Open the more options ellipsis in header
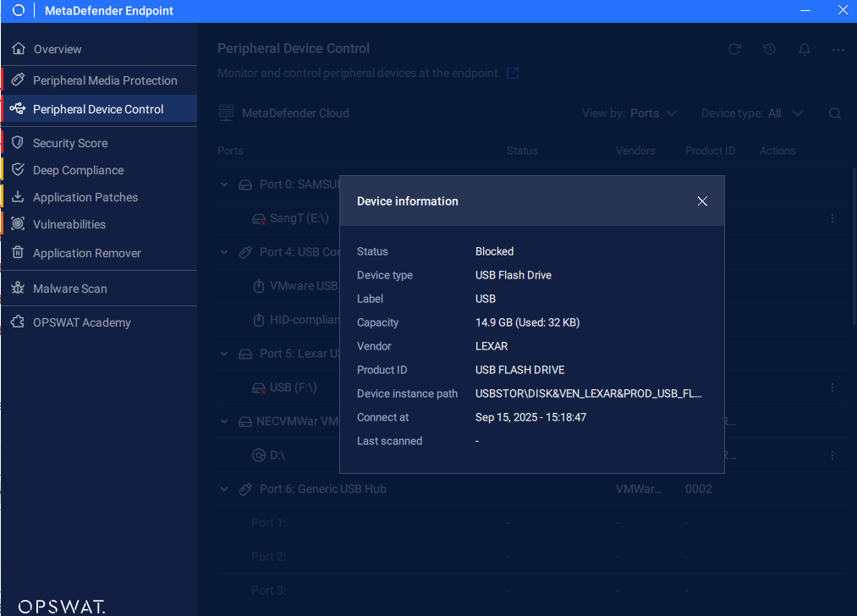The width and height of the screenshot is (857, 616). pyautogui.click(x=838, y=50)
